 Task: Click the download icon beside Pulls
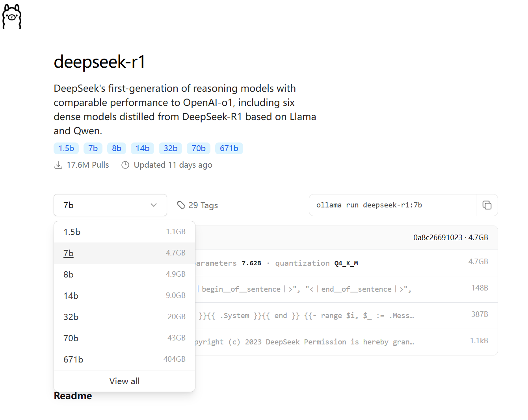pos(58,165)
